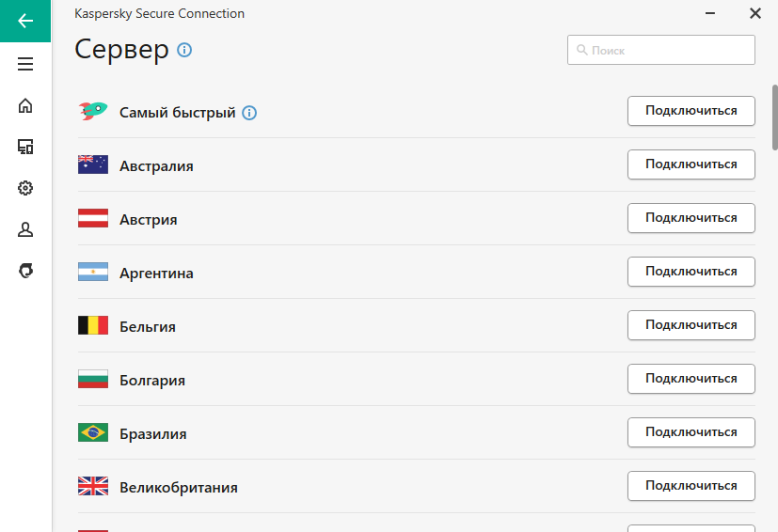Show info about the Сервер heading

pyautogui.click(x=184, y=50)
